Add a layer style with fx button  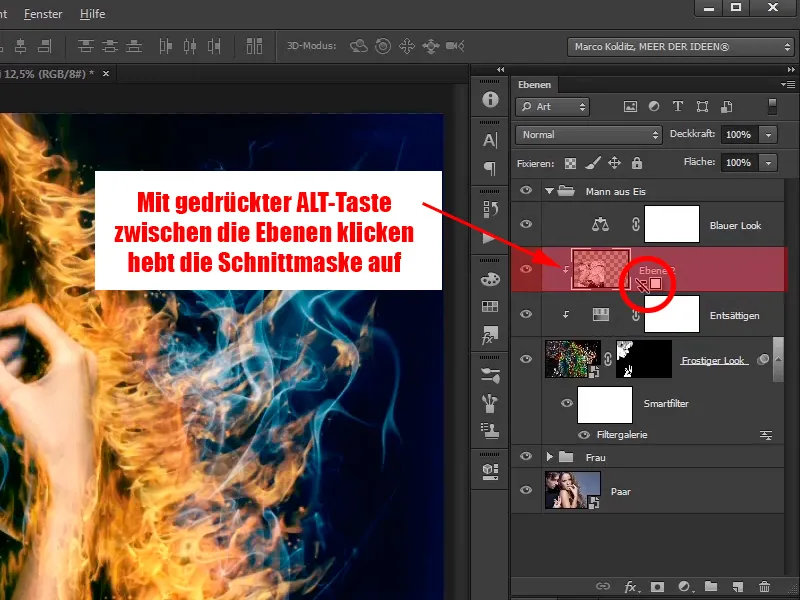[631, 587]
